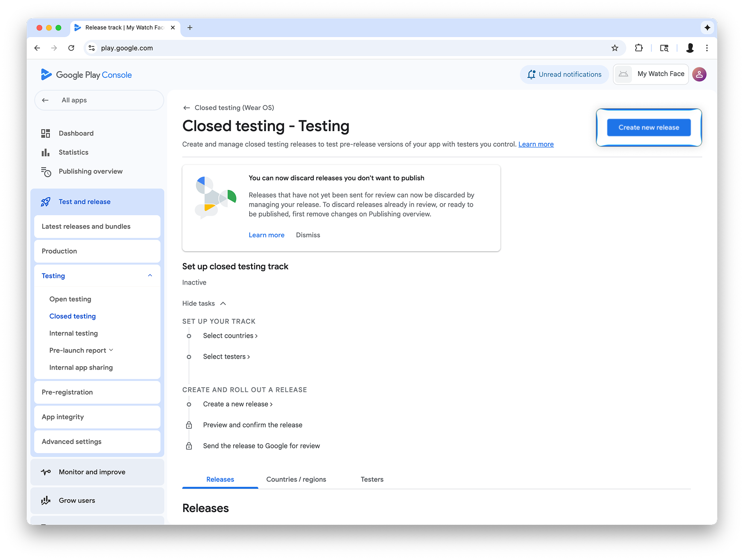The height and width of the screenshot is (560, 744).
Task: Dismiss the discard releases notice
Action: pos(308,235)
